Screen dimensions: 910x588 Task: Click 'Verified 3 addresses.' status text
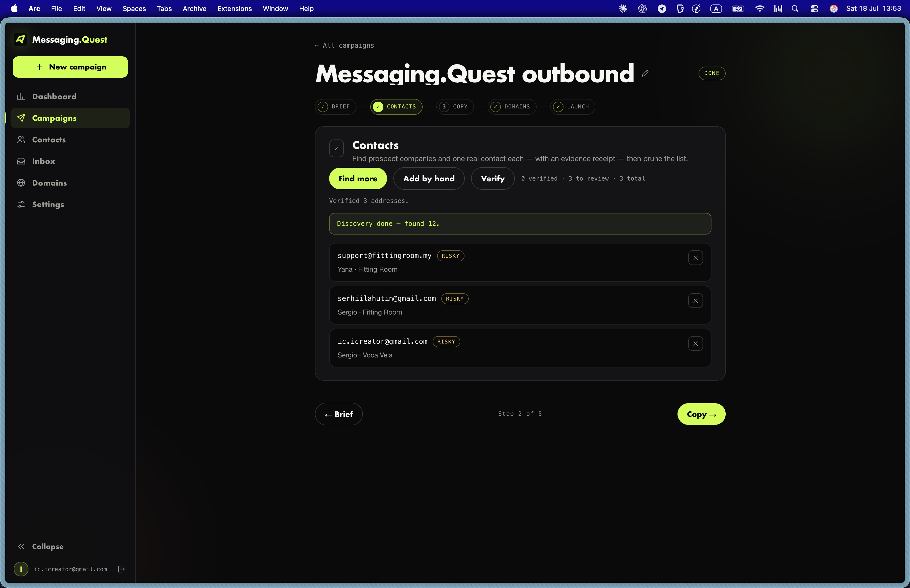[369, 201]
